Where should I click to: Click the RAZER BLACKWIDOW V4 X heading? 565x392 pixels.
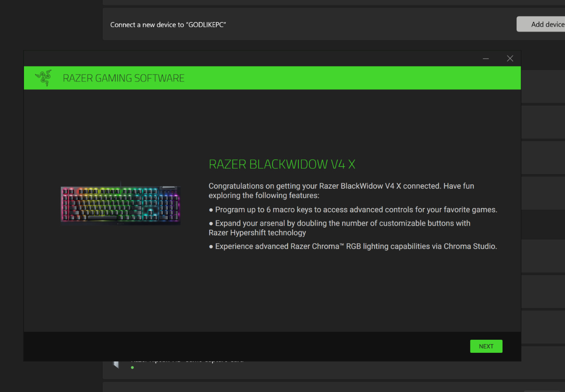282,164
